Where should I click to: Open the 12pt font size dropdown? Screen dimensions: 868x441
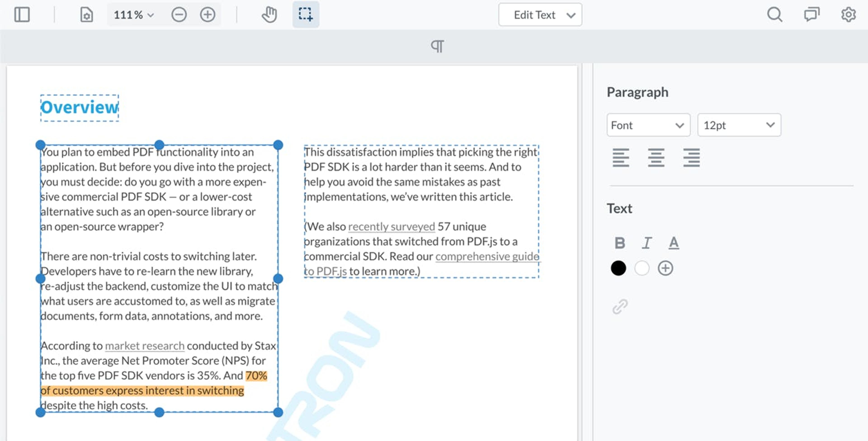739,125
